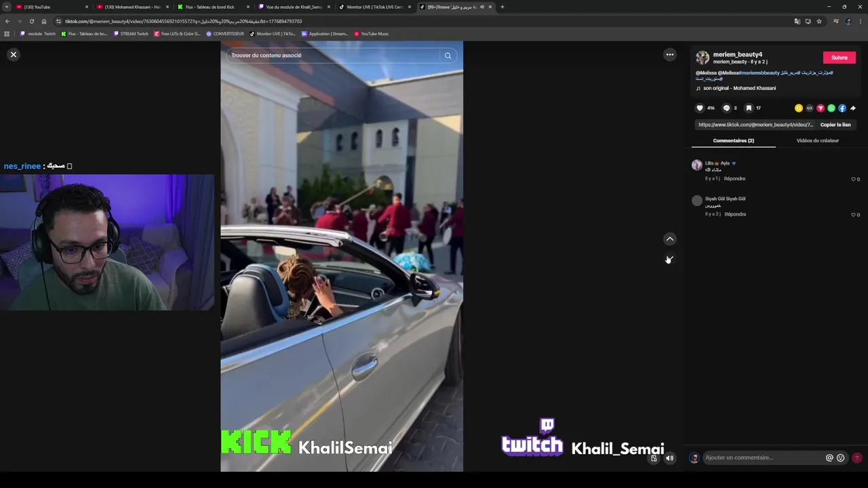Click the #meriemsbbeauty hashtag
Image resolution: width=868 pixels, height=488 pixels.
tap(759, 73)
